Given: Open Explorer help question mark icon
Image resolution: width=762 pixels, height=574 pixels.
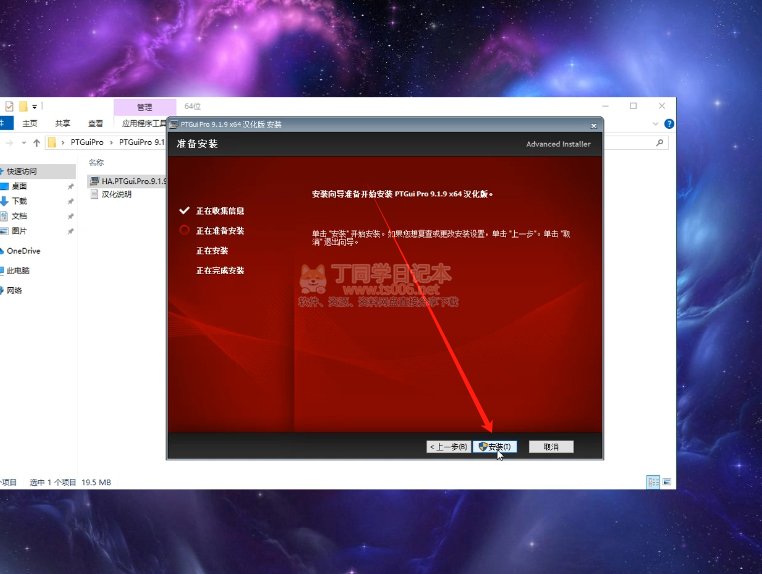Looking at the screenshot, I should pos(669,124).
